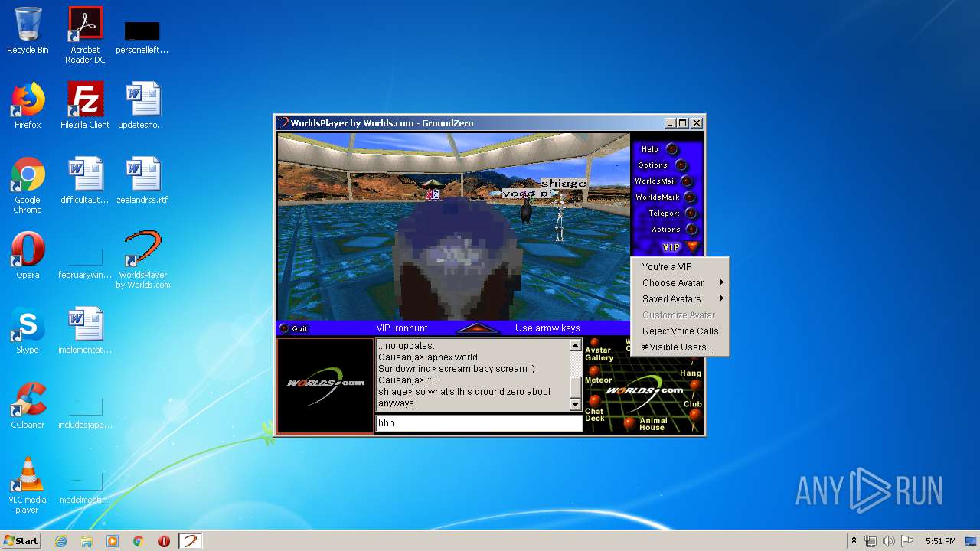Open Chrome from the taskbar
980x551 pixels.
(x=139, y=541)
